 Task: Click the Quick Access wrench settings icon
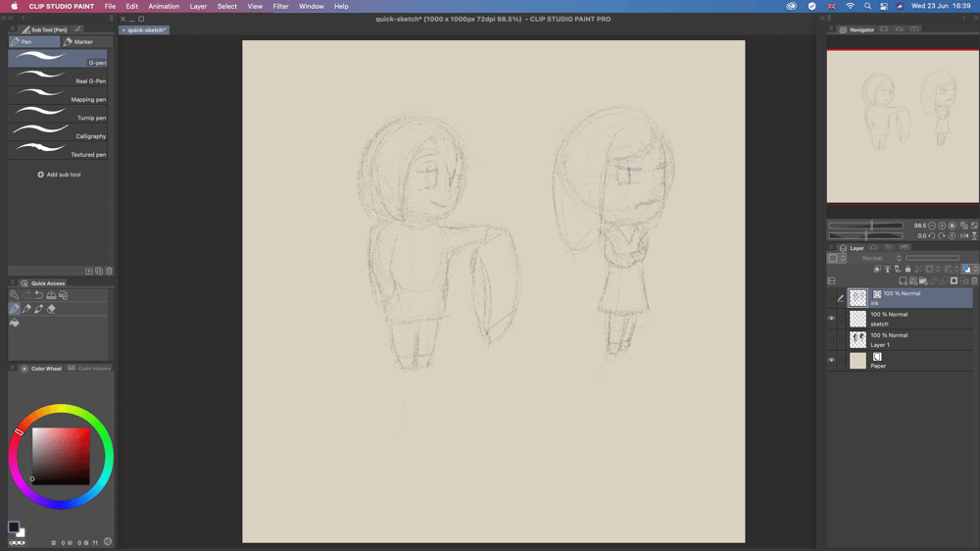(15, 295)
